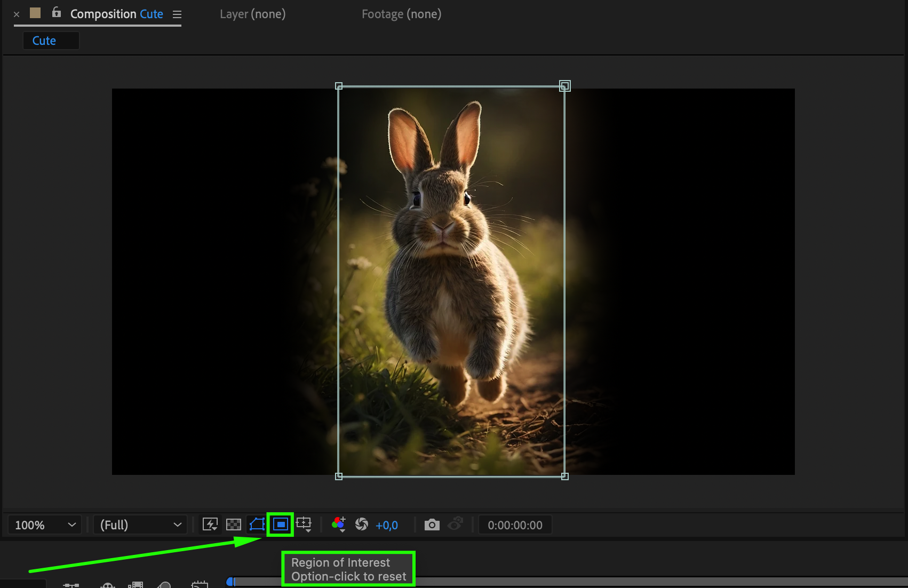Image resolution: width=908 pixels, height=588 pixels.
Task: Open the Composition panel hamburger menu
Action: pos(177,14)
